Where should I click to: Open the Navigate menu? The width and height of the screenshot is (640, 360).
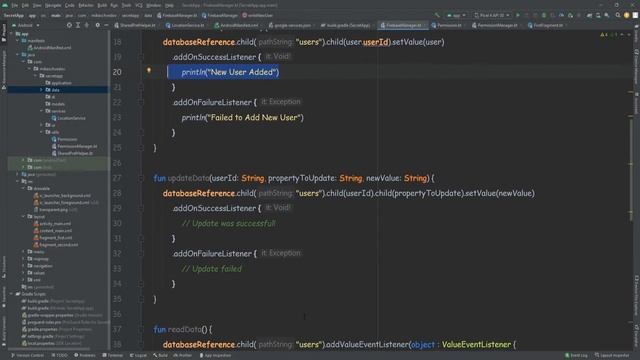click(x=53, y=5)
